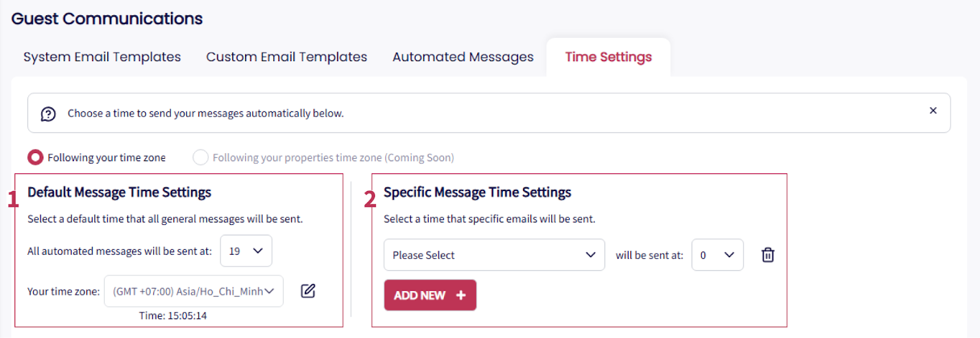Select 'Following your time zone' radio button
Viewport: 980px width, 338px height.
click(36, 157)
